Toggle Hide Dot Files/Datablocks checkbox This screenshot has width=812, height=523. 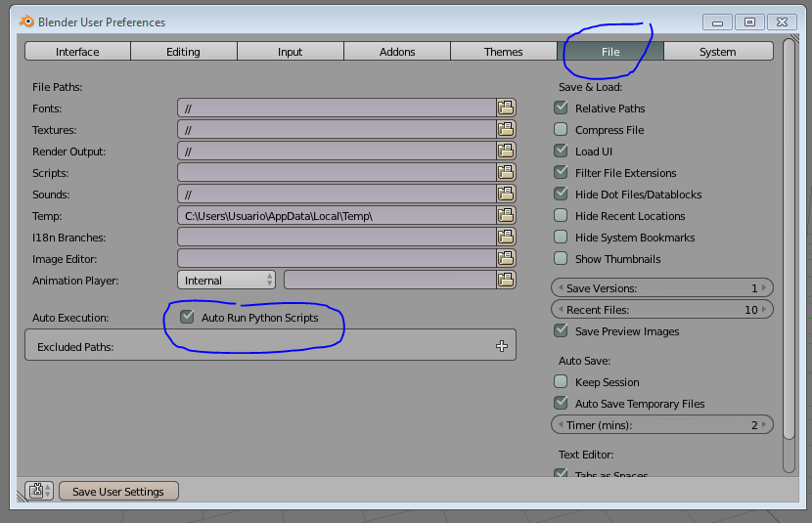pos(561,194)
